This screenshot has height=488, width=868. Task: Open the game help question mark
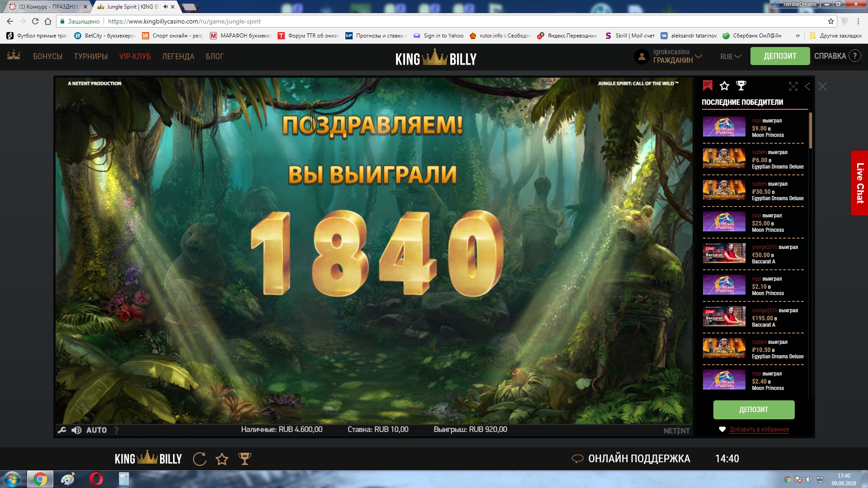pyautogui.click(x=116, y=430)
